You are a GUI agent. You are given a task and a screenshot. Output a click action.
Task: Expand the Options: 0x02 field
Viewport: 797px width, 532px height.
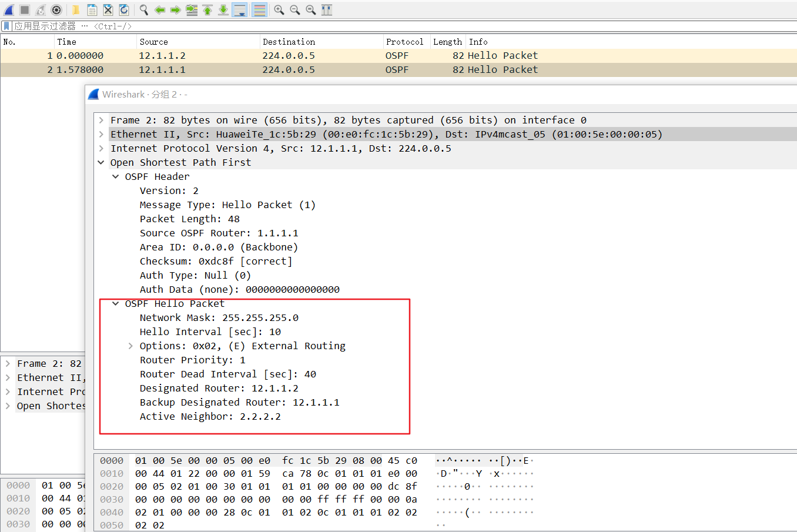click(x=130, y=346)
